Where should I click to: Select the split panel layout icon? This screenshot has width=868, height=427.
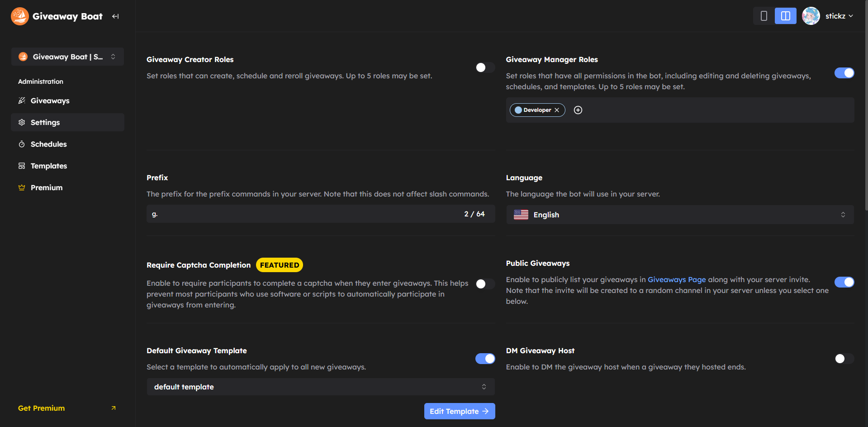point(786,16)
